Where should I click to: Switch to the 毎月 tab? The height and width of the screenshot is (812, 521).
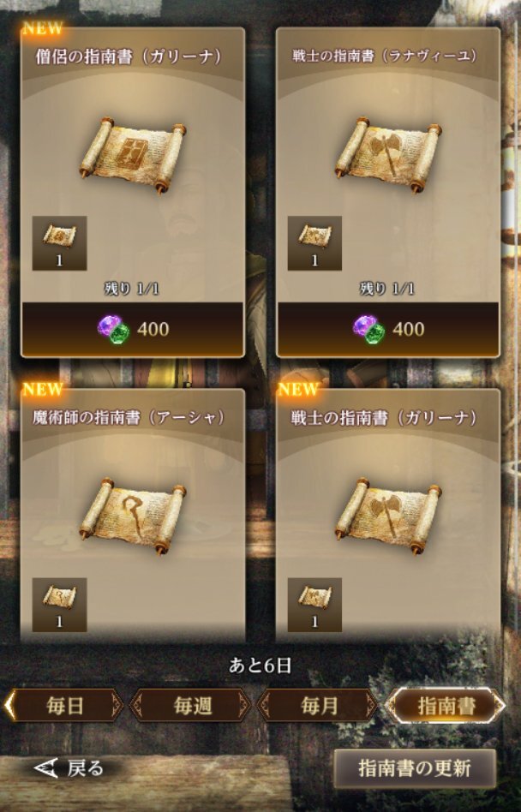coord(319,705)
